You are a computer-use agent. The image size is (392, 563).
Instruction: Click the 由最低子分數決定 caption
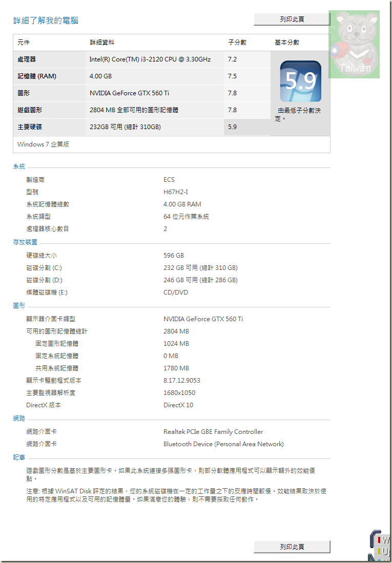pyautogui.click(x=298, y=115)
